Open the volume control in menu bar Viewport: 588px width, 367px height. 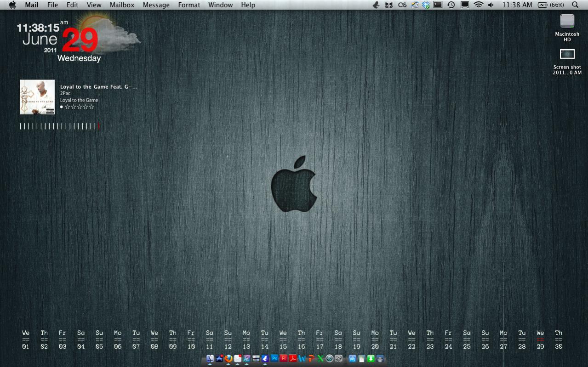491,5
